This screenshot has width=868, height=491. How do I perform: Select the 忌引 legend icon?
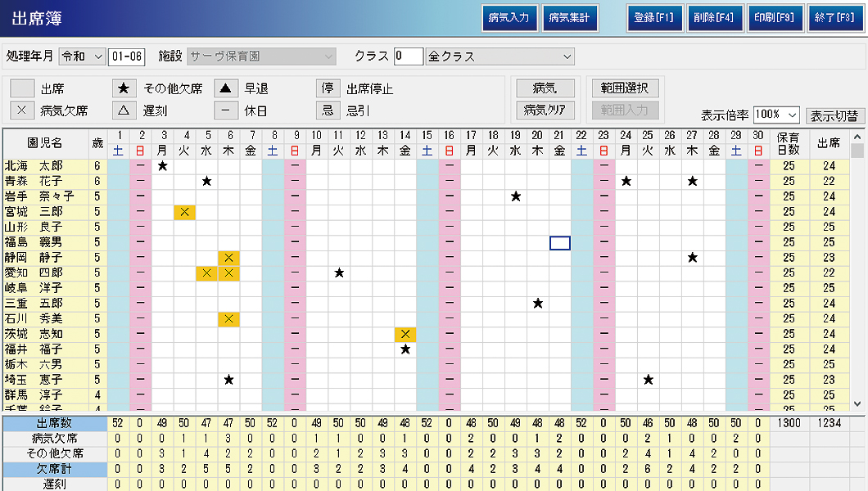tap(328, 110)
